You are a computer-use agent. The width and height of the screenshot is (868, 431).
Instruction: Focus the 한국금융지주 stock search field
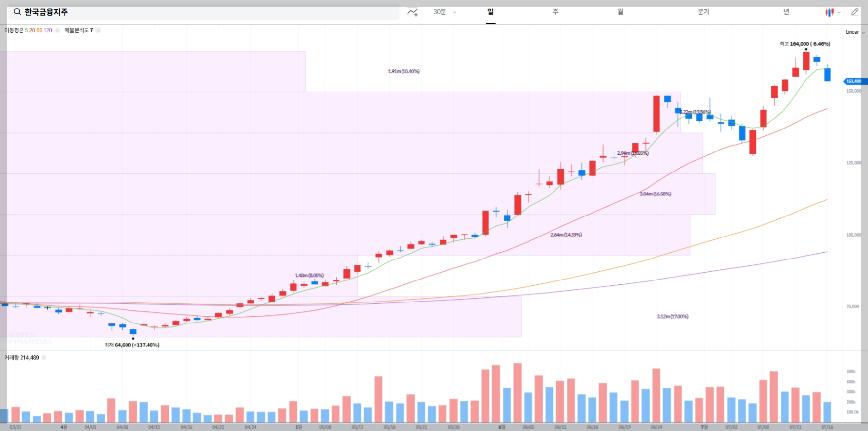click(204, 12)
